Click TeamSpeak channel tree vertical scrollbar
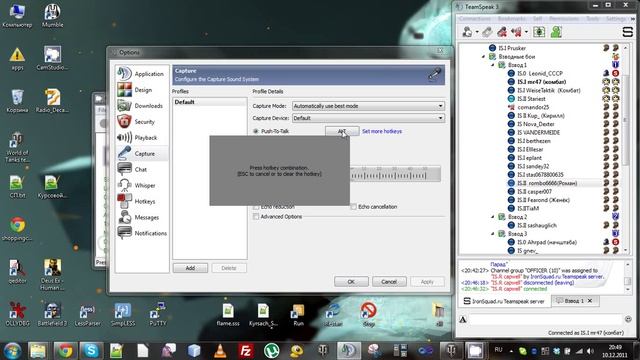Image resolution: width=640 pixels, height=360 pixels. (625, 149)
